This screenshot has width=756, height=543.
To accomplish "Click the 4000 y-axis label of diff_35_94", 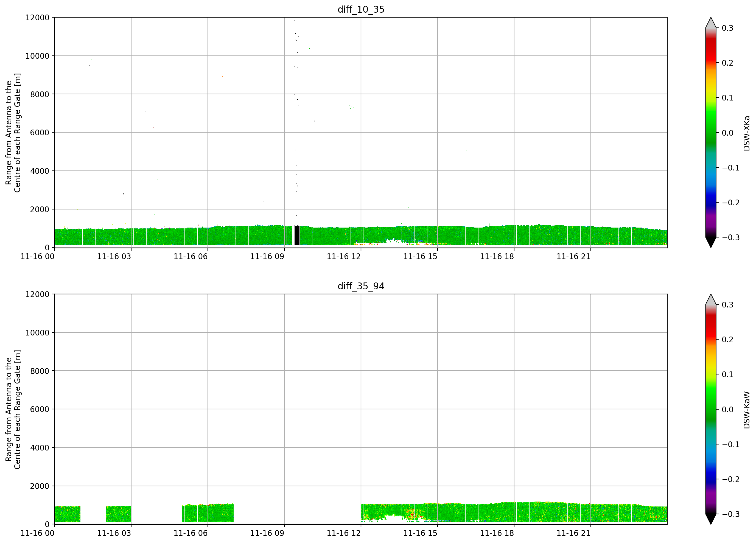I will click(40, 448).
